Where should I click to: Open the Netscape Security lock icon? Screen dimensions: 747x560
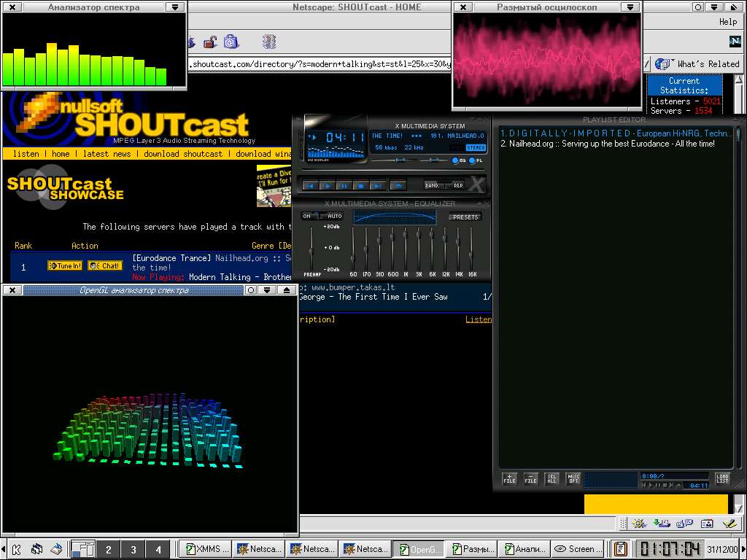(210, 42)
